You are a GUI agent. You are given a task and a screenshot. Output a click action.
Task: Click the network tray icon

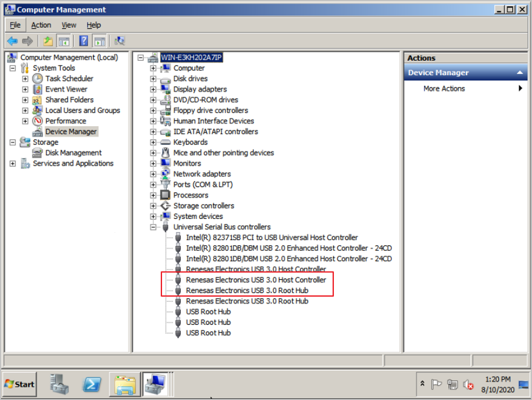tap(452, 385)
